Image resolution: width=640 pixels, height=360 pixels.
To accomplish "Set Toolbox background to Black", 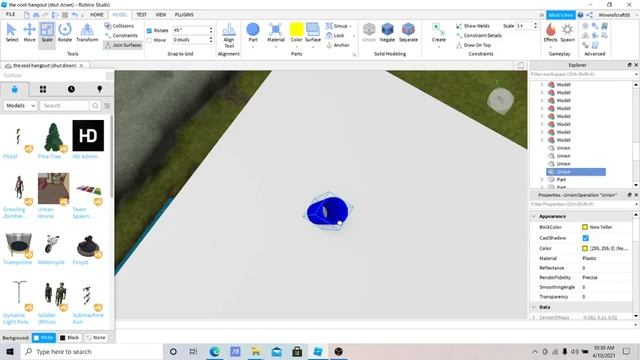I will [69, 338].
